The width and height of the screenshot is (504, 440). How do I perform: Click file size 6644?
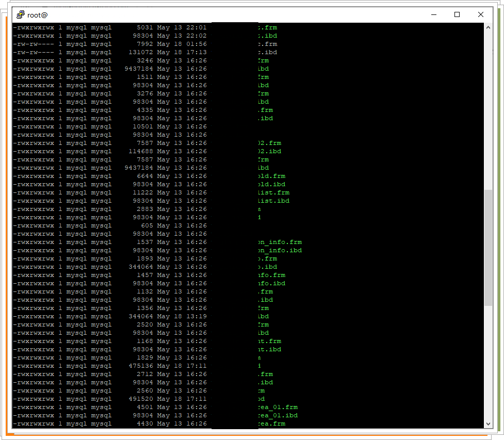[145, 176]
